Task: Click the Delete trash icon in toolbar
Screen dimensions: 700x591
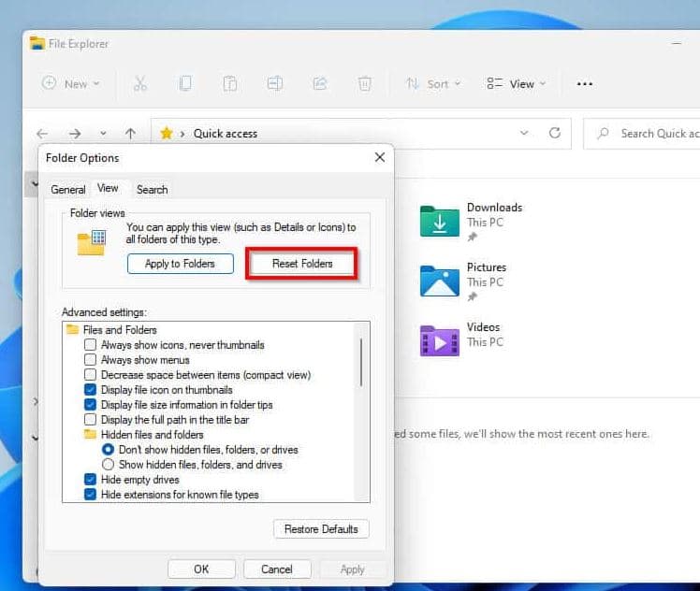Action: pos(364,83)
